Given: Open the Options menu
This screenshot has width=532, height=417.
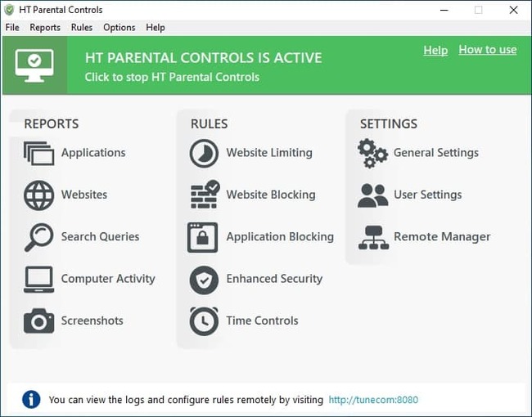Looking at the screenshot, I should [119, 27].
